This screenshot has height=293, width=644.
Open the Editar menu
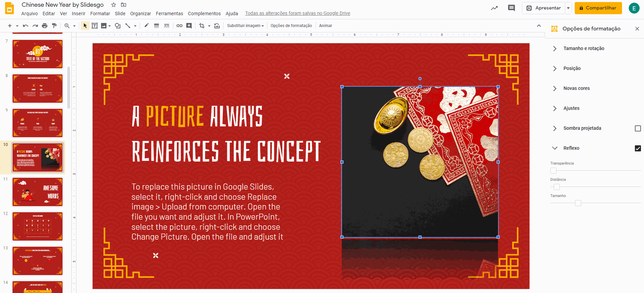tap(49, 14)
